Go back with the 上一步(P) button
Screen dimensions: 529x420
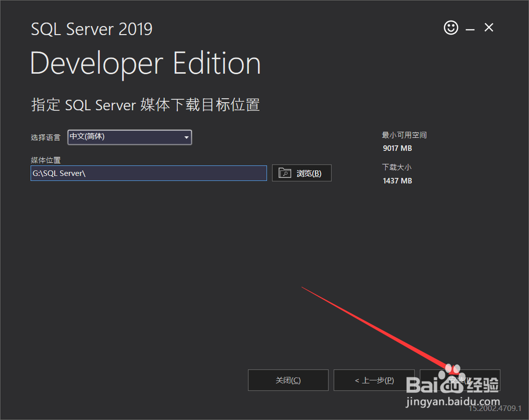(x=374, y=380)
